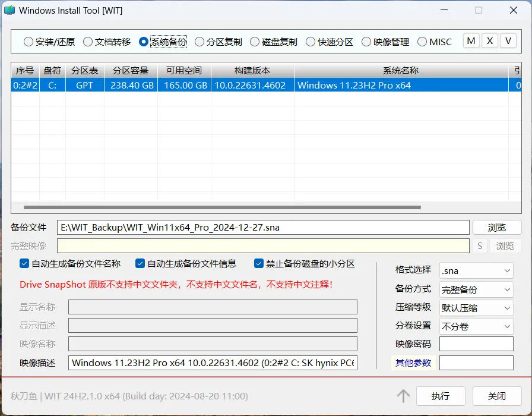The height and width of the screenshot is (416, 532).
Task: Click the M button in the top toolbar
Action: click(x=471, y=41)
